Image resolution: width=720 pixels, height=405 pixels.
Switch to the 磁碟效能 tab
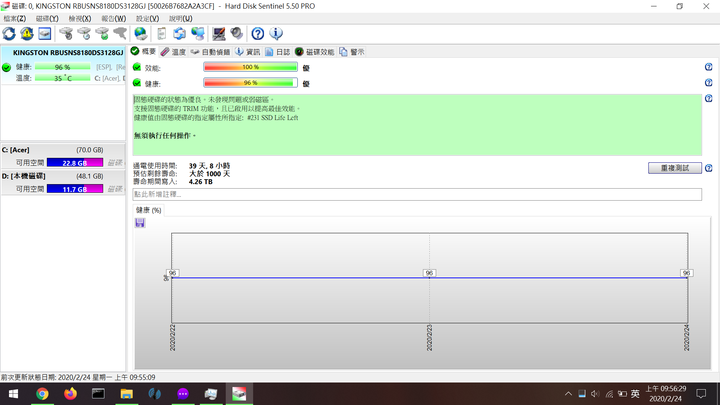pos(315,52)
